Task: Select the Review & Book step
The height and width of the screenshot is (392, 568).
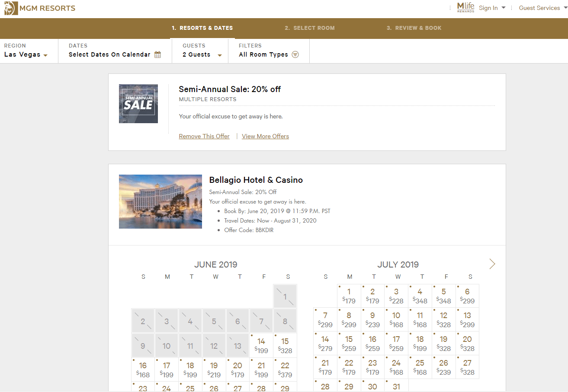Action: pos(414,28)
